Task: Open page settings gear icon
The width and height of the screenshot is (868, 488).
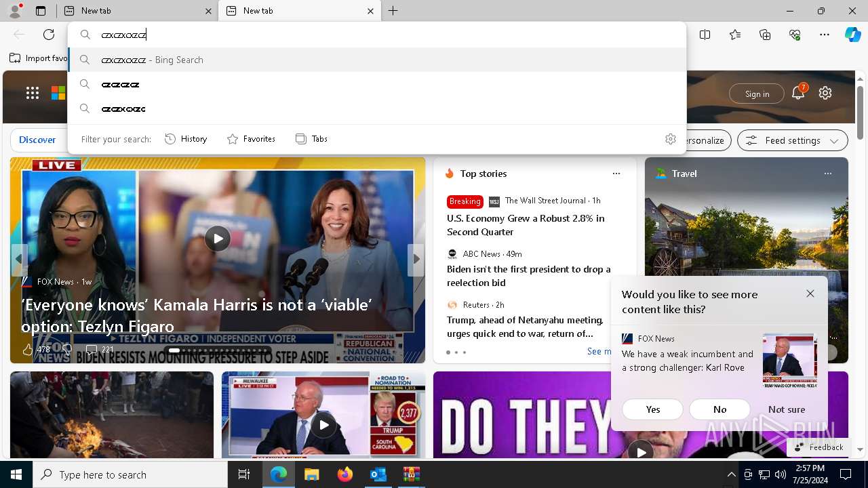Action: pos(825,94)
